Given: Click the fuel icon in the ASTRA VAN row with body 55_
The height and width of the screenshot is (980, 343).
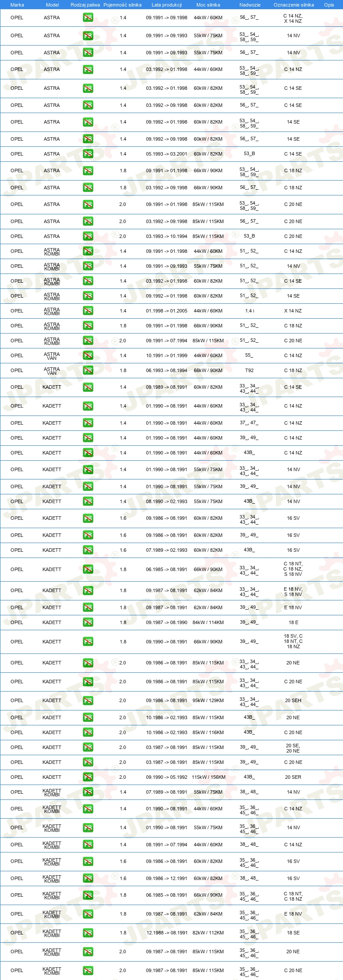Looking at the screenshot, I should tap(88, 355).
